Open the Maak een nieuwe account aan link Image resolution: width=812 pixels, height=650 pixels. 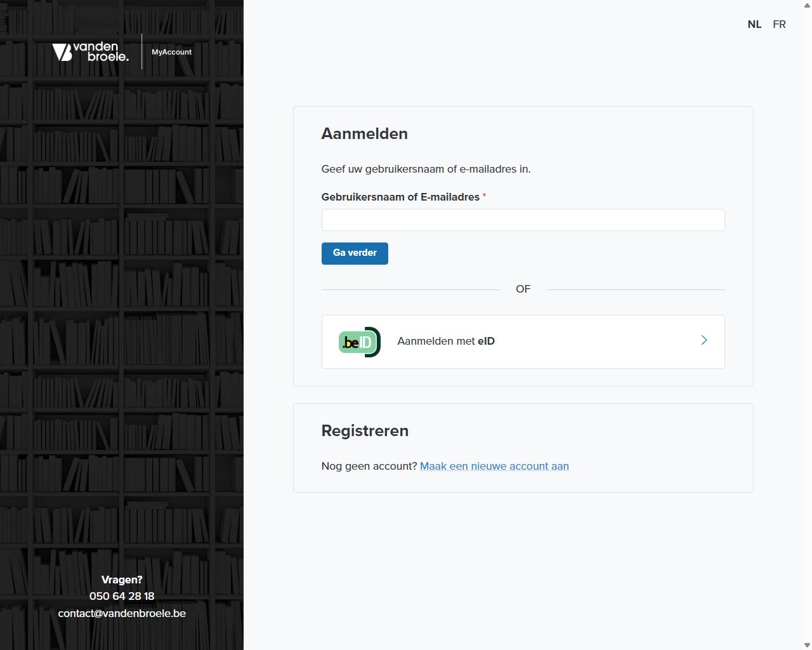pos(494,466)
